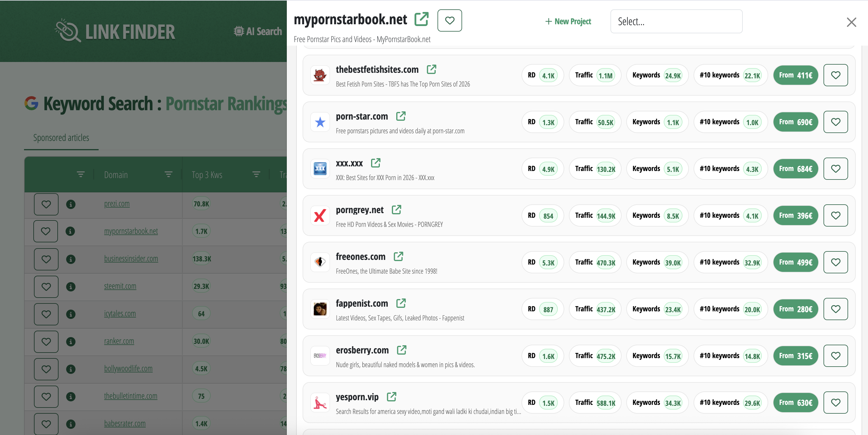Open external link icon for porn-star.com
This screenshot has height=435, width=868.
coord(401,116)
